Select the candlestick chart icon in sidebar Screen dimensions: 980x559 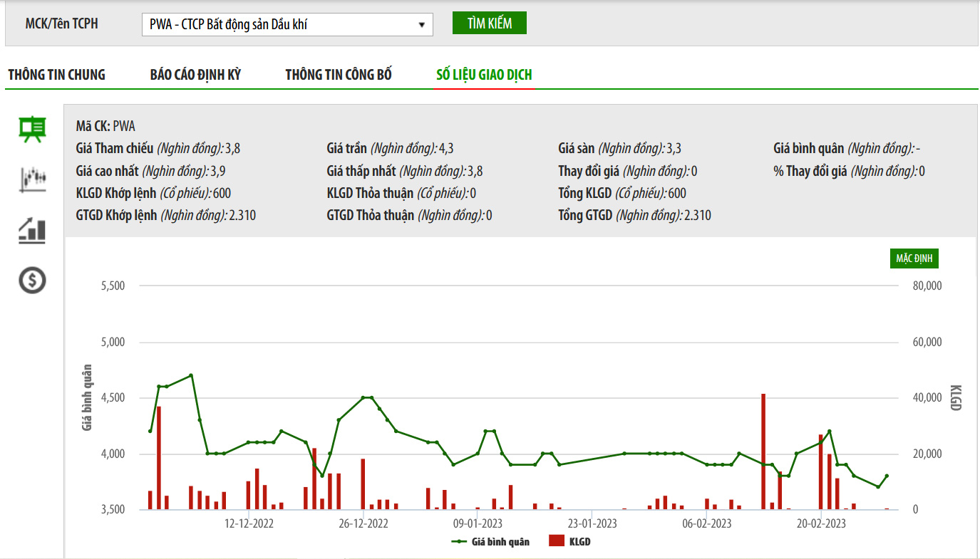(x=32, y=179)
